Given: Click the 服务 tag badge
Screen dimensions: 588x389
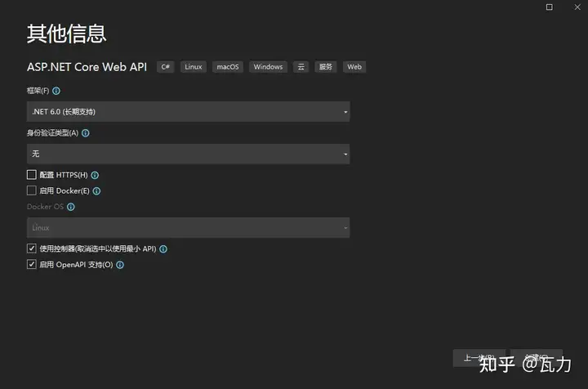Looking at the screenshot, I should coord(326,67).
